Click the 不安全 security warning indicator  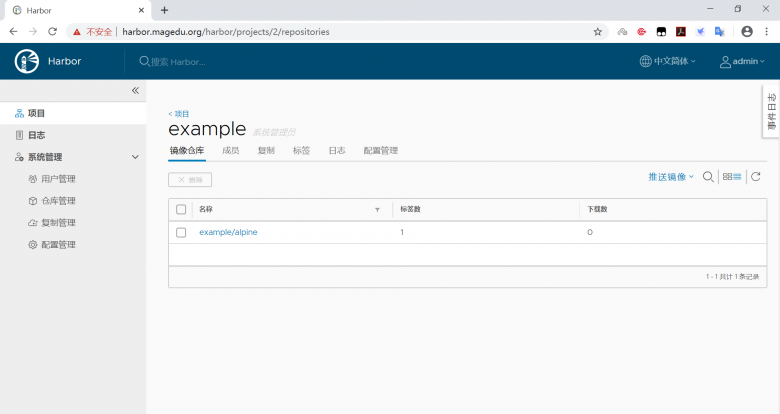point(93,32)
